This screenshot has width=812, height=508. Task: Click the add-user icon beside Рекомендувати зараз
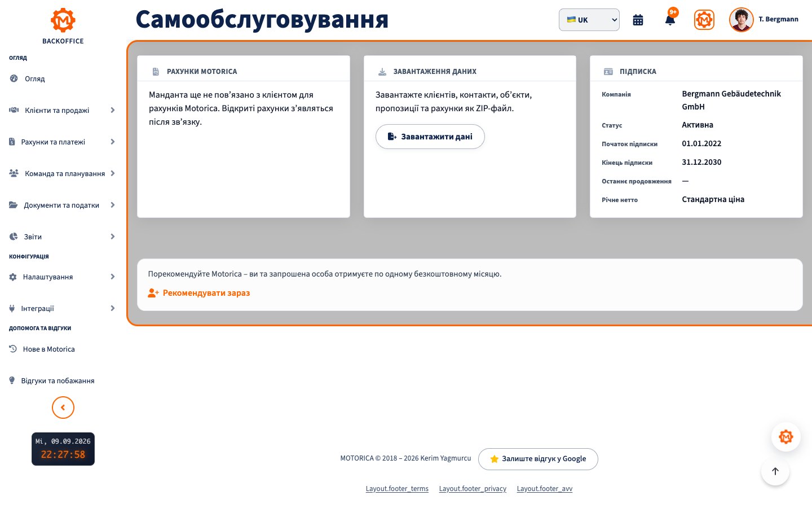coord(153,293)
